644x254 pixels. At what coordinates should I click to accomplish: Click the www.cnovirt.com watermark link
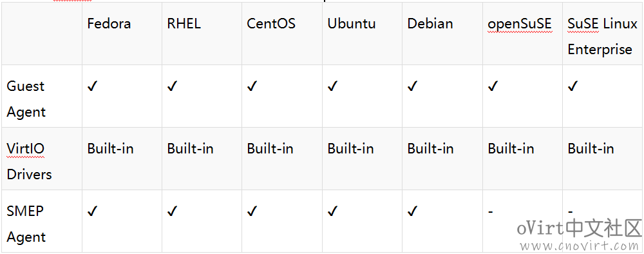579,246
